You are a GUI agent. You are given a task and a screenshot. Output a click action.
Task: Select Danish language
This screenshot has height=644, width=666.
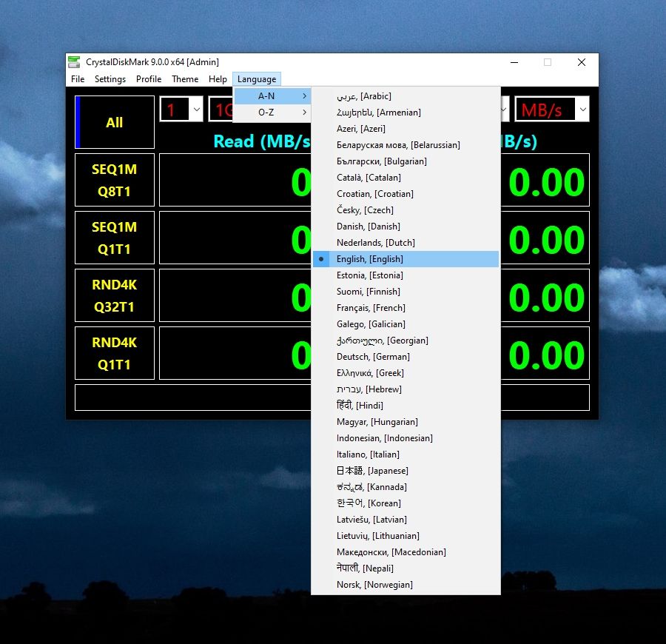tap(406, 227)
